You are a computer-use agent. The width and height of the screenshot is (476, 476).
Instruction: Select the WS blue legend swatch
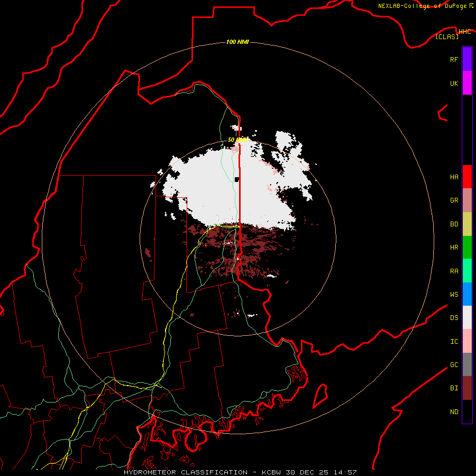[467, 294]
